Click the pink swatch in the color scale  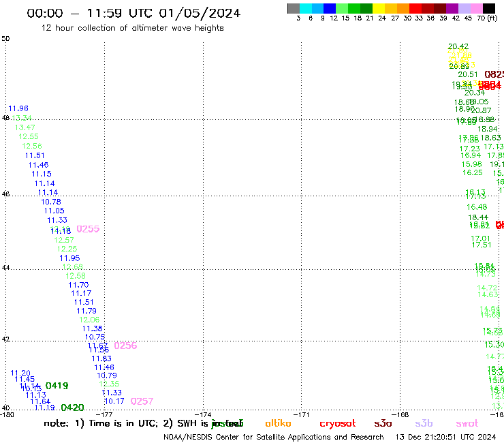(476, 8)
